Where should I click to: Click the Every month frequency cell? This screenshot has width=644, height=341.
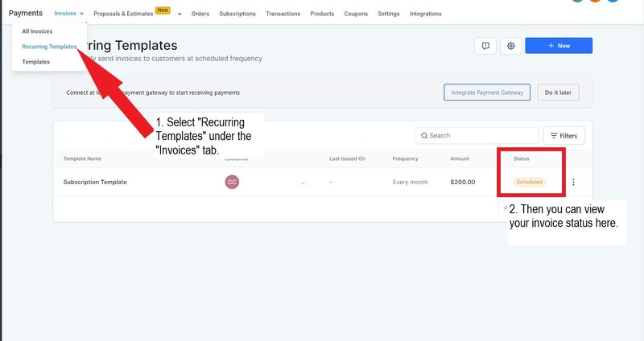click(x=410, y=182)
